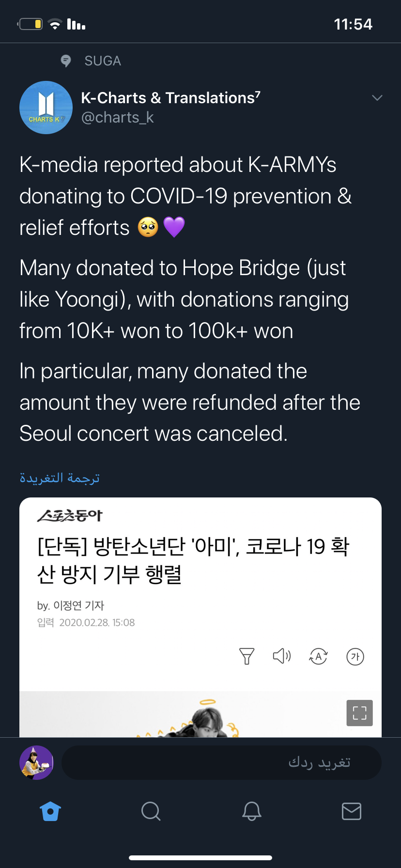
Task: Tap the speaker read-aloud icon
Action: click(x=282, y=656)
